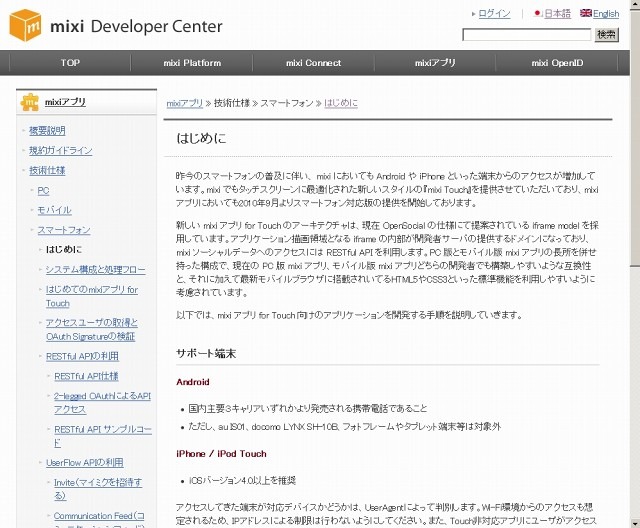Click the mixiアプリ puzzle piece icon
The image size is (640, 528).
29,102
